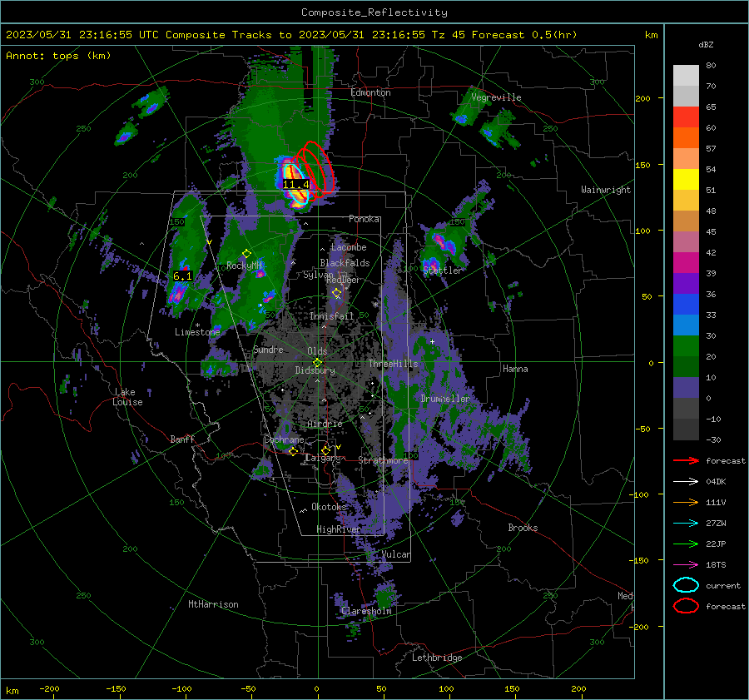This screenshot has height=700, width=749.
Task: Click the Vulcan city label
Action: [396, 554]
